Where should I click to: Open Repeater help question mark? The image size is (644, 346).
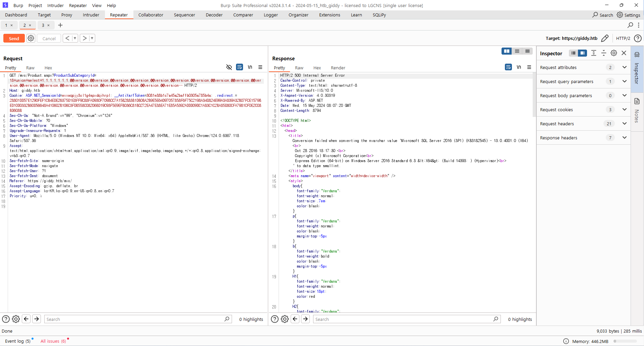638,38
